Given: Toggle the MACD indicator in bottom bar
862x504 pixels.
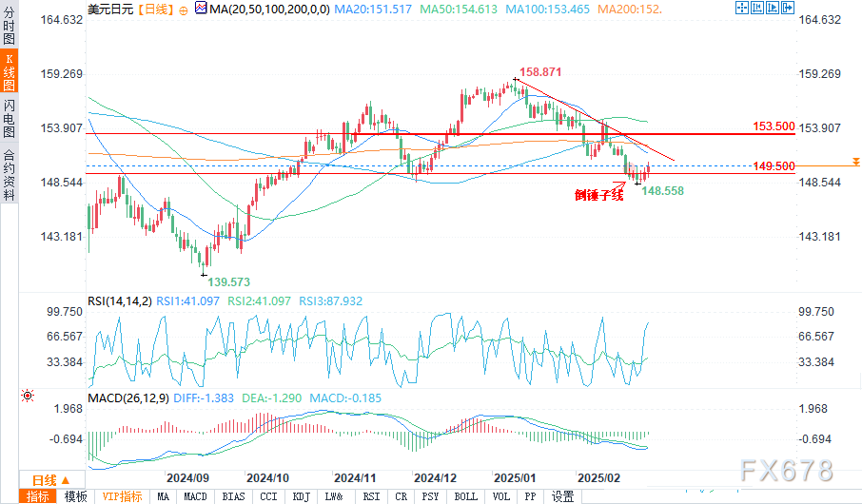Looking at the screenshot, I should point(195,496).
